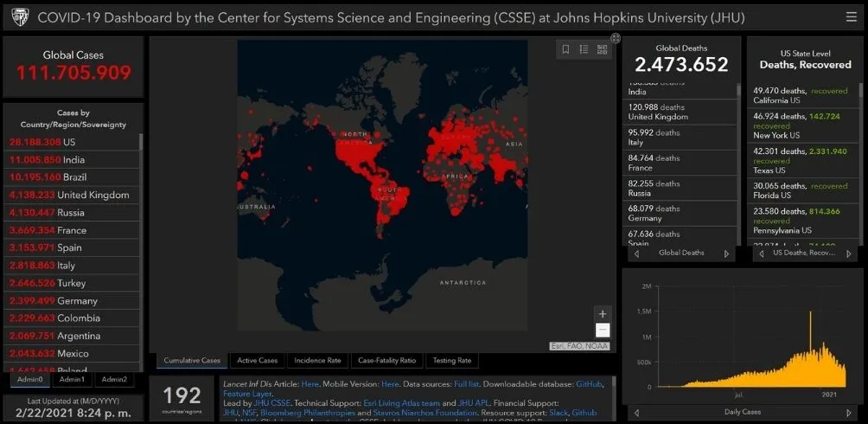Click the spike in Daily Cases chart
Screen dimensions: 868x424
[811, 332]
